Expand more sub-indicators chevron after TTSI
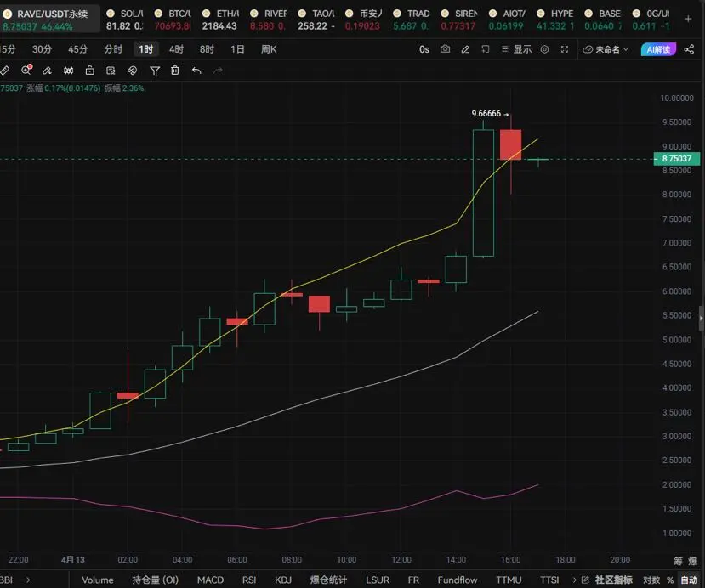 click(574, 580)
